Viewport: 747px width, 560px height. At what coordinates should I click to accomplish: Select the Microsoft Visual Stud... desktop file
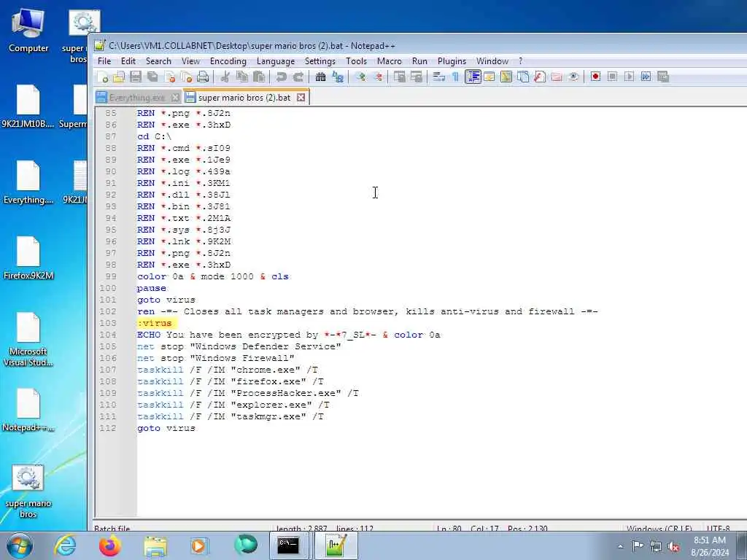pos(28,340)
